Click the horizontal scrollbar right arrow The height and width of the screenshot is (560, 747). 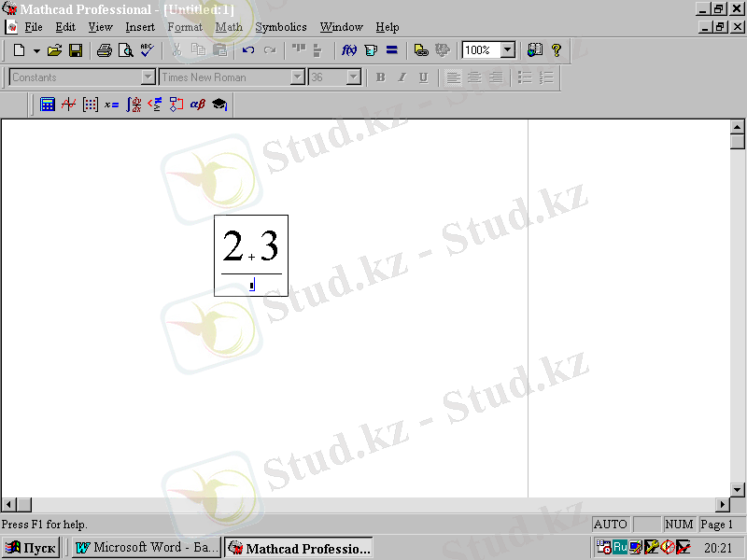723,504
